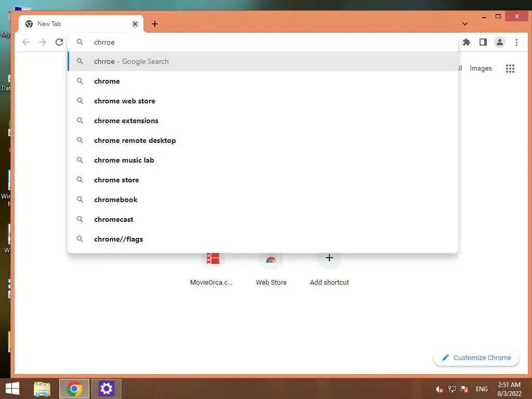Open the profile avatar menu
The width and height of the screenshot is (532, 399).
499,42
